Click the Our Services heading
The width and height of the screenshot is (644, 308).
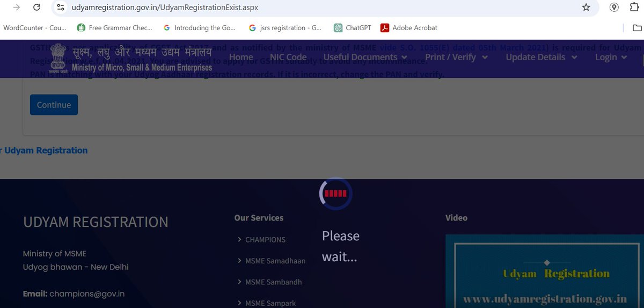point(259,218)
